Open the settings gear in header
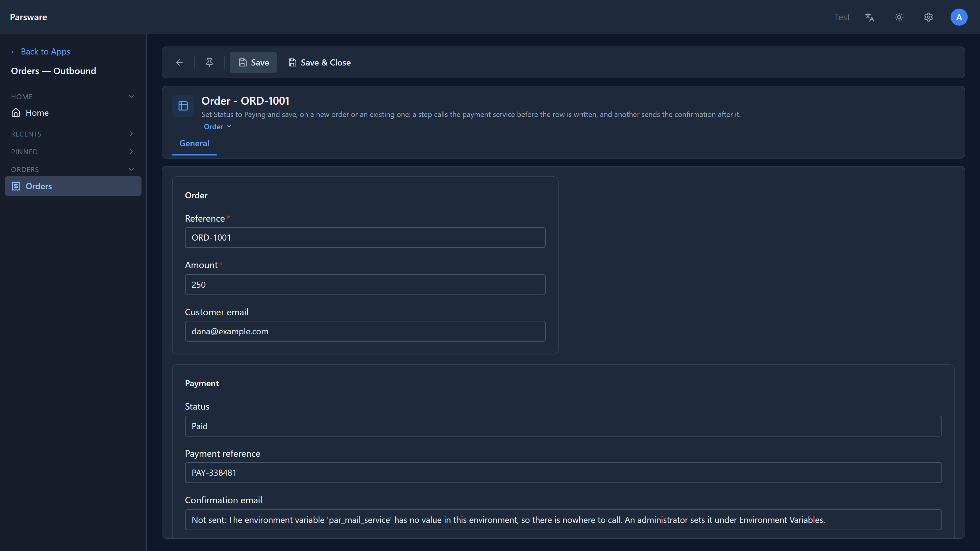Image resolution: width=980 pixels, height=551 pixels. point(929,17)
